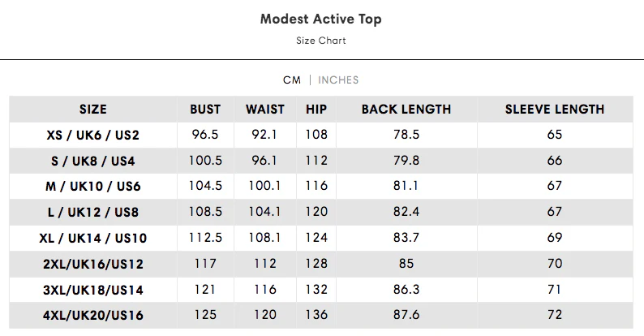Click the HIP column header
644x336 pixels.
pyautogui.click(x=316, y=110)
